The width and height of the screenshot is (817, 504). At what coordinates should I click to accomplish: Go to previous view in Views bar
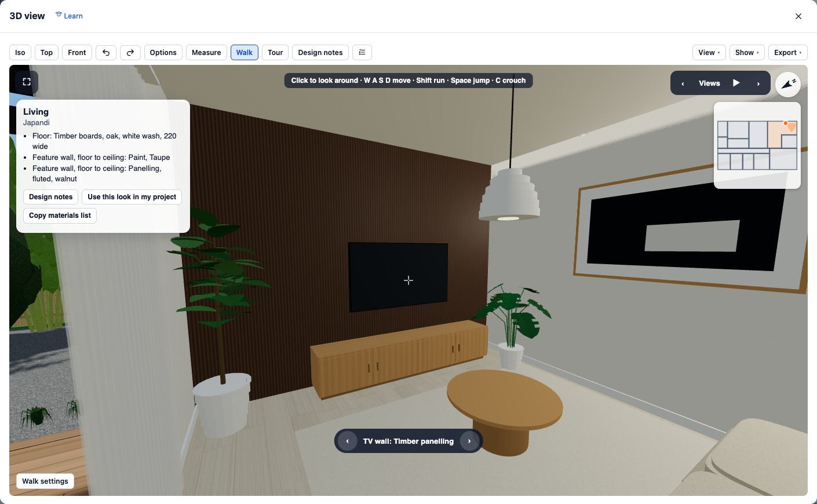pos(683,83)
